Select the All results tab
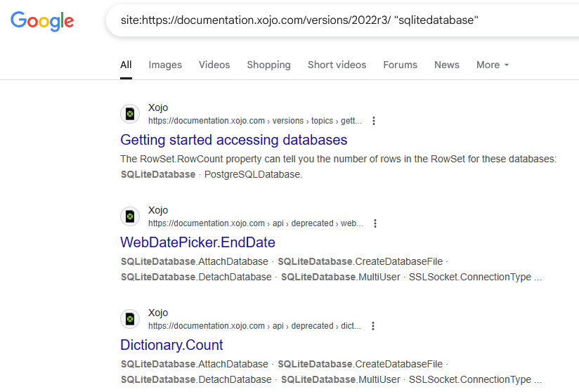This screenshot has width=579, height=392. point(126,65)
